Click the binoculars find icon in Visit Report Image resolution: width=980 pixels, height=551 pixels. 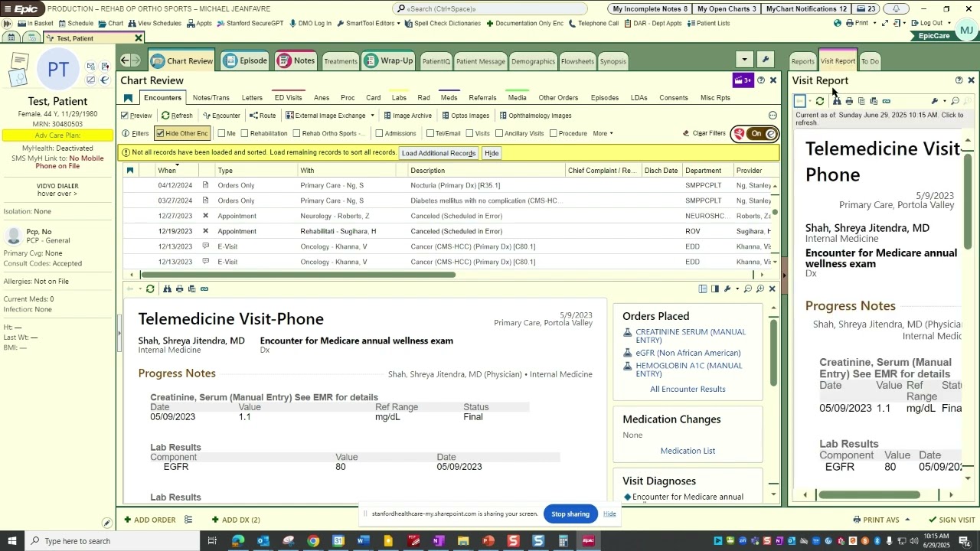(x=837, y=101)
